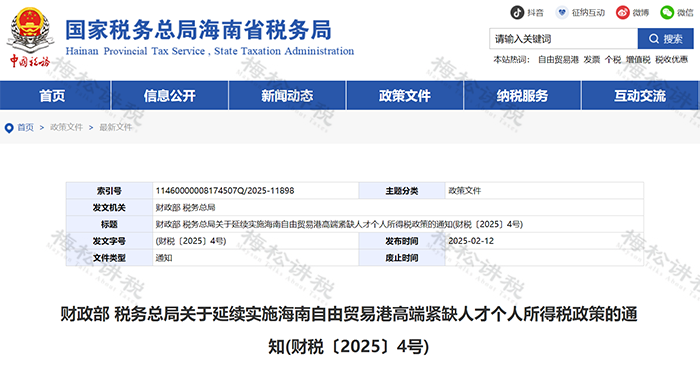Click the 发布时间 label cell
Image resolution: width=700 pixels, height=365 pixels.
(402, 241)
